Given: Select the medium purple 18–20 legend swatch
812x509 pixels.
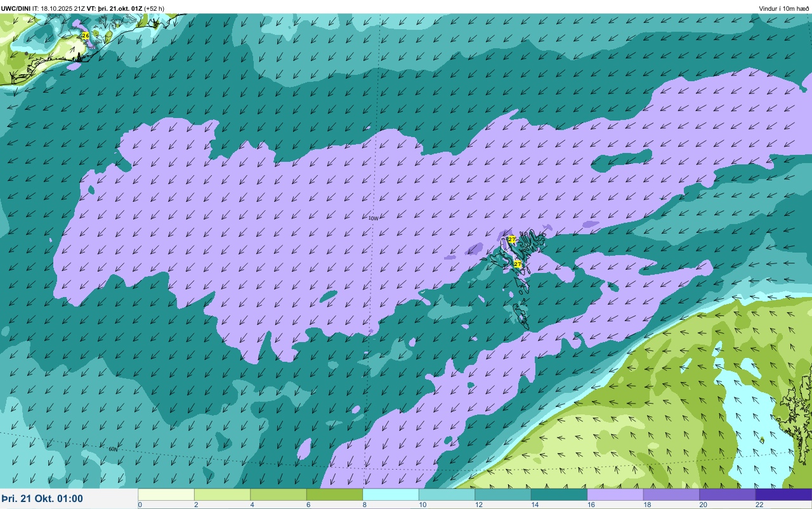Looking at the screenshot, I should pos(671,494).
